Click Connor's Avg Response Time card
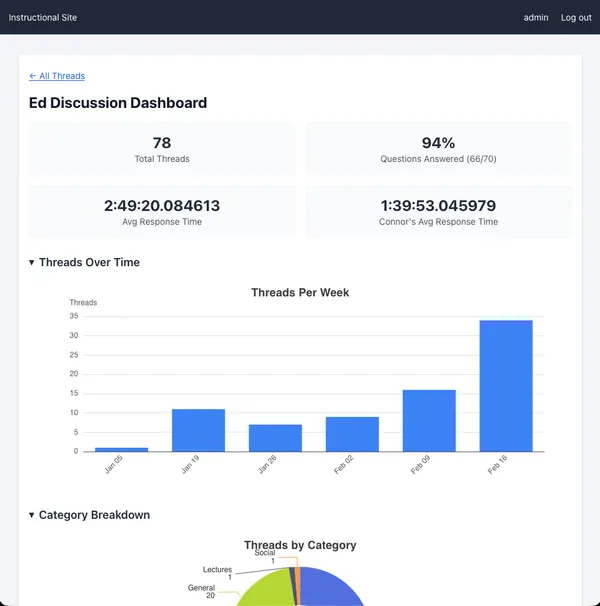Viewport: 600px width, 606px height. click(438, 212)
